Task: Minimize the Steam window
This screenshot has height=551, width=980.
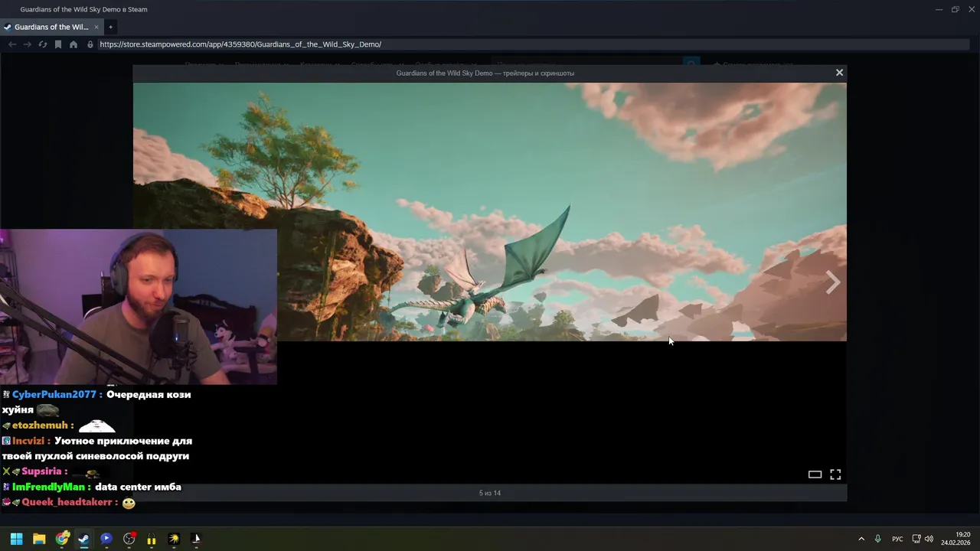Action: pos(939,9)
